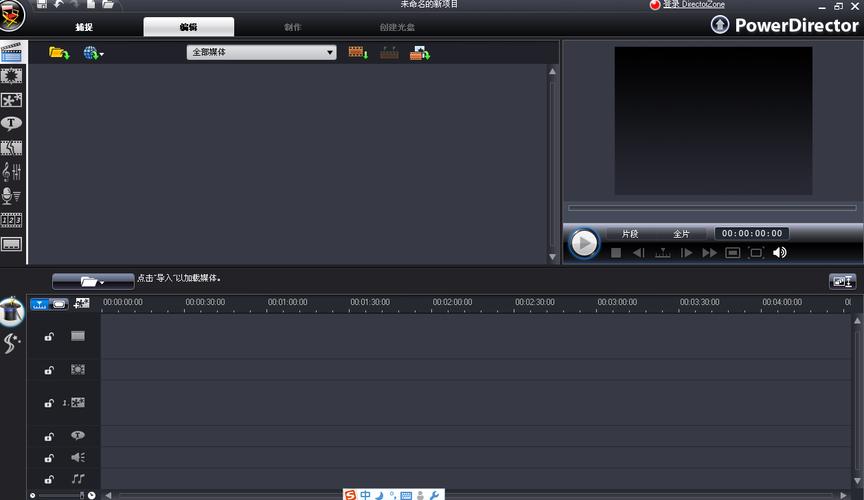Click the dimmed filmstrip toolbar icon

[x=389, y=53]
